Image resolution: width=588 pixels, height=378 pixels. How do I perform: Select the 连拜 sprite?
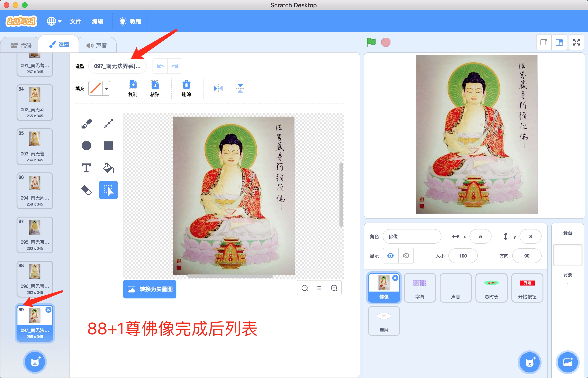(x=384, y=321)
